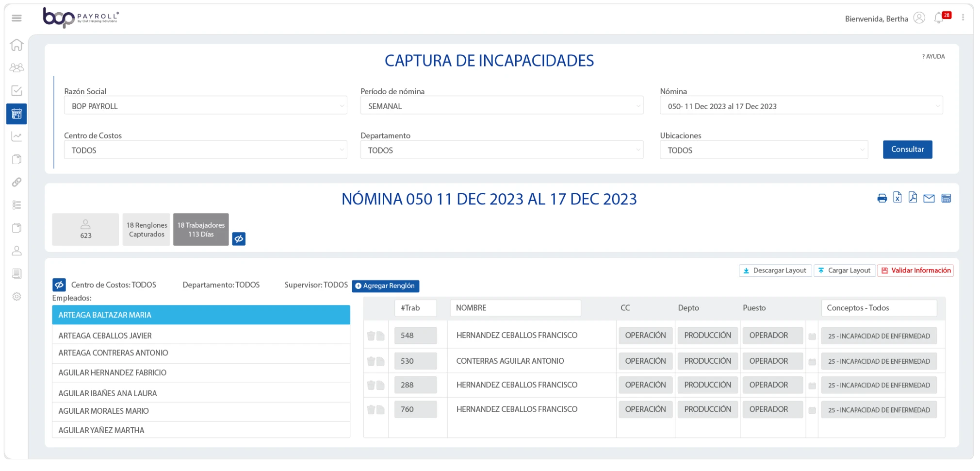Click the BOP Payroll logo
980x471 pixels.
[x=81, y=17]
